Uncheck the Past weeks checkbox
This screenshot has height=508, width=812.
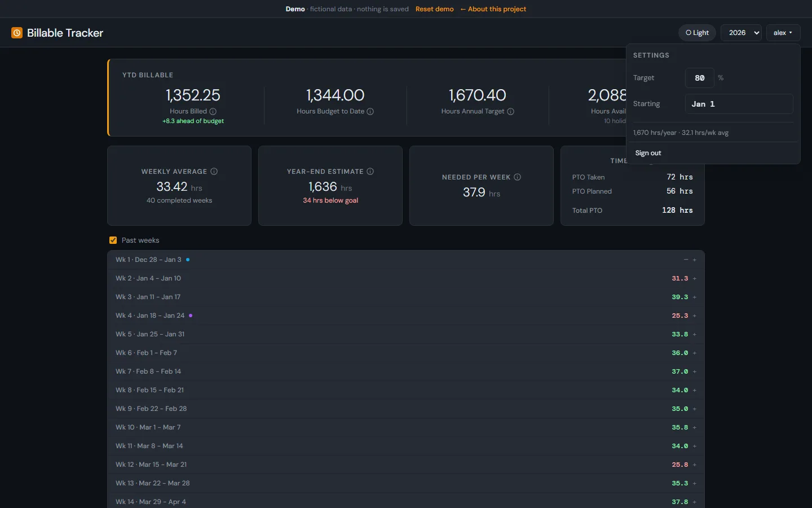113,240
